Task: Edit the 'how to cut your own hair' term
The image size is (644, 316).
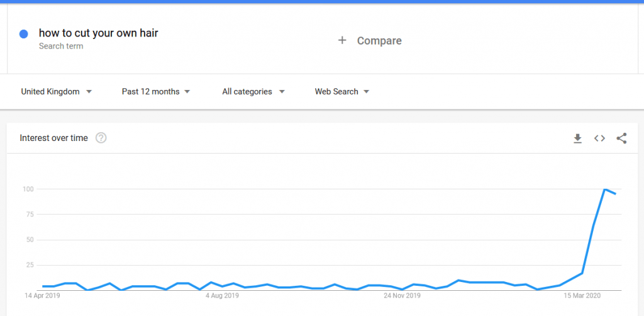Action: point(99,33)
